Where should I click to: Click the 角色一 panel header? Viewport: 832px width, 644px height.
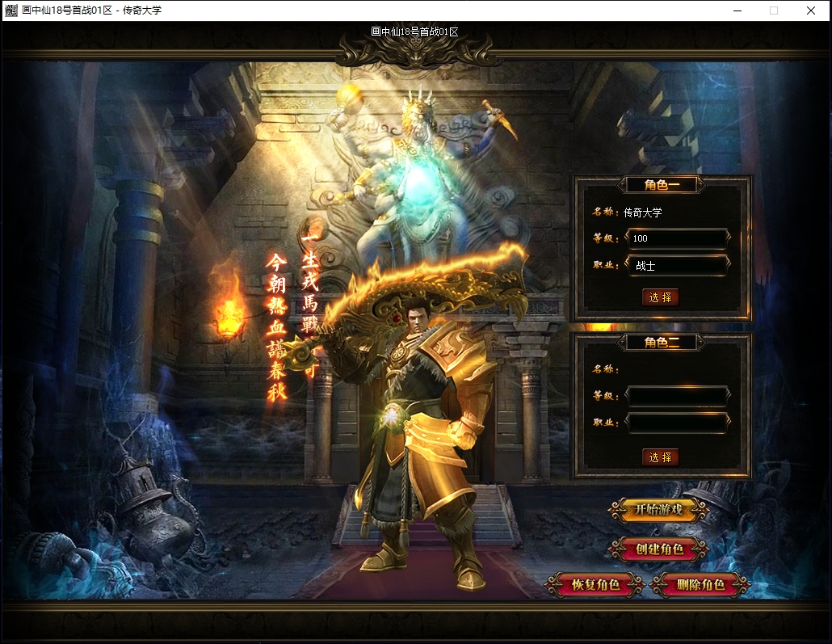[x=661, y=185]
